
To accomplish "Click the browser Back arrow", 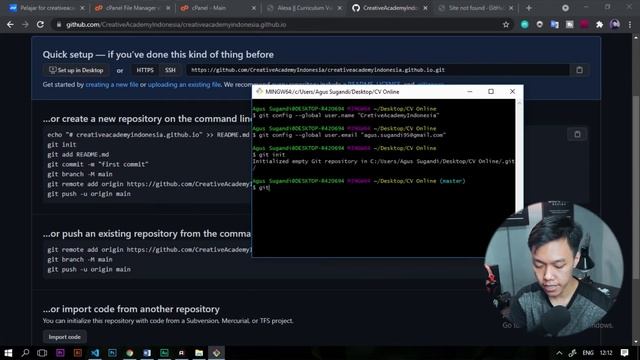I will coord(10,24).
